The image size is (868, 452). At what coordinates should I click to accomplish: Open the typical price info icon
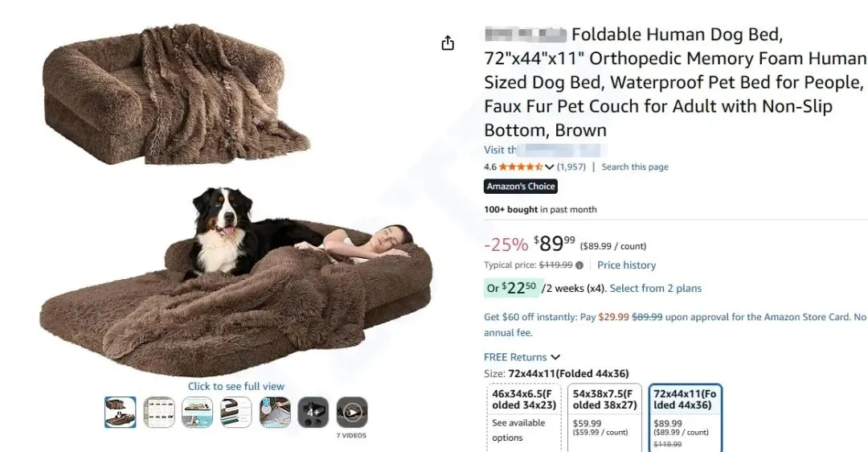click(579, 265)
